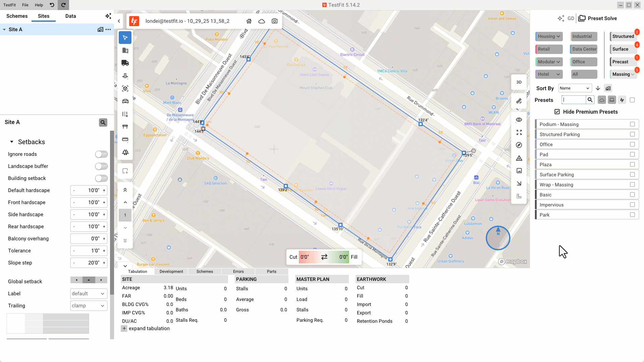Click the Data Center preset filter

pos(584,49)
